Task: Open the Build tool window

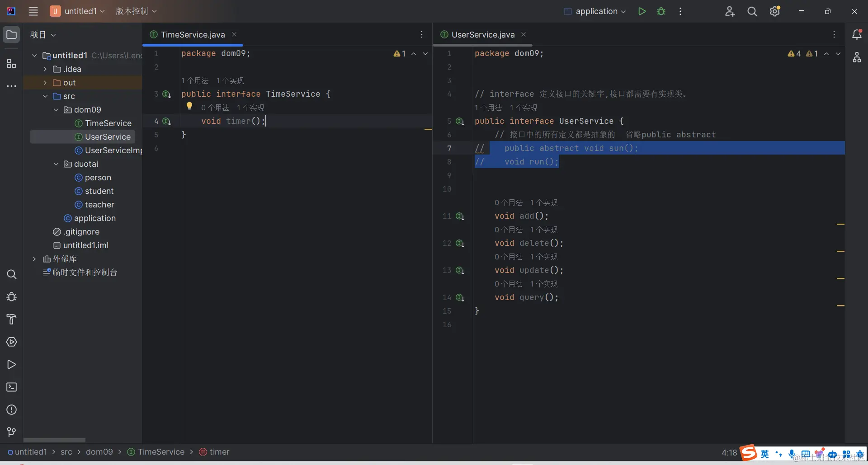Action: [11, 319]
